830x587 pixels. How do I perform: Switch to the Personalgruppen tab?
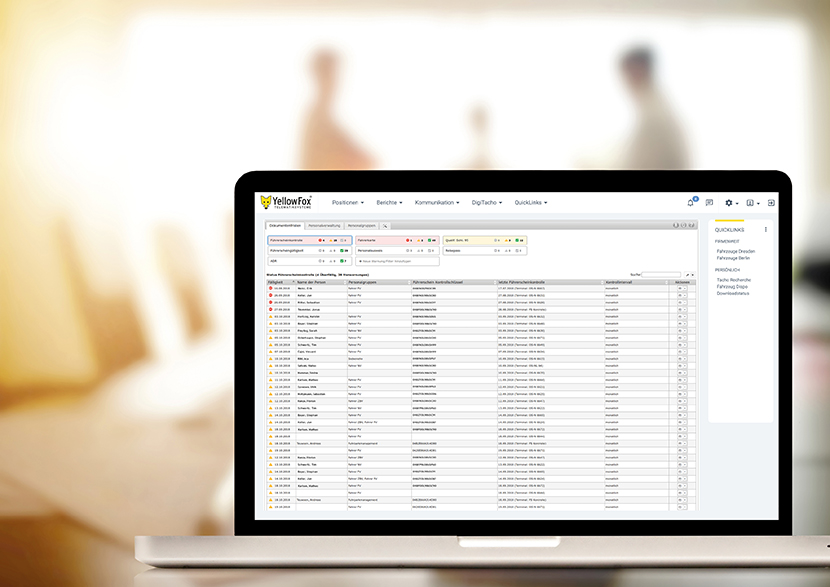[x=361, y=226]
